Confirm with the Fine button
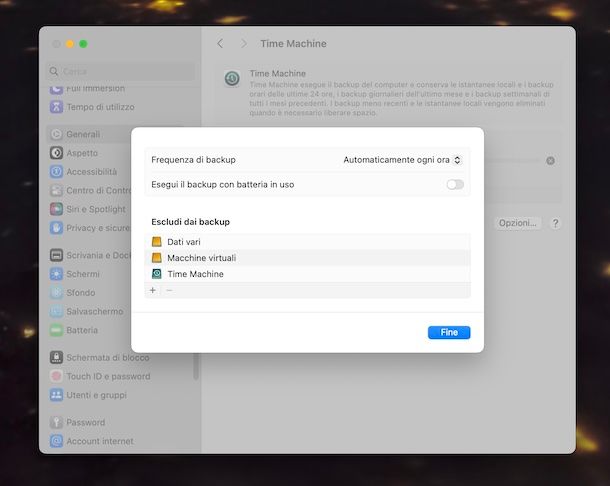 pos(449,332)
